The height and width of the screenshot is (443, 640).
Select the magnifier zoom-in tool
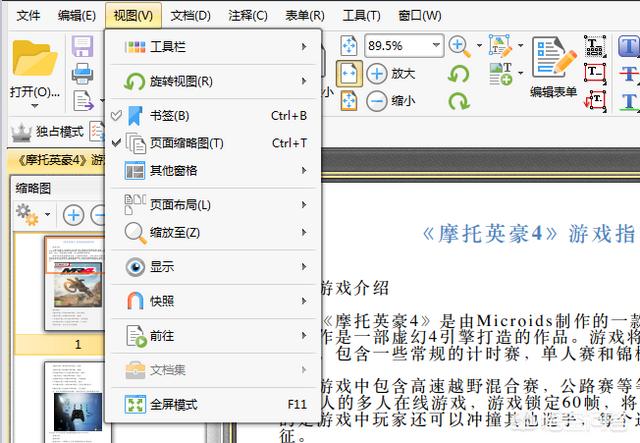coord(459,46)
